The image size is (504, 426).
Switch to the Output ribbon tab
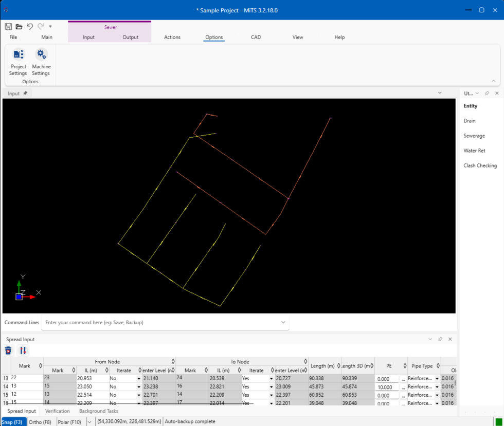tap(130, 37)
